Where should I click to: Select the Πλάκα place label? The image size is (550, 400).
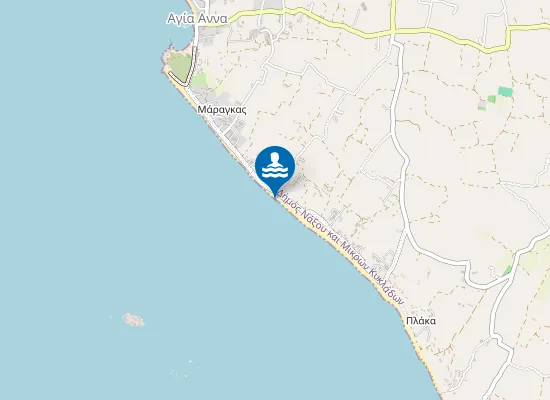[x=421, y=321]
